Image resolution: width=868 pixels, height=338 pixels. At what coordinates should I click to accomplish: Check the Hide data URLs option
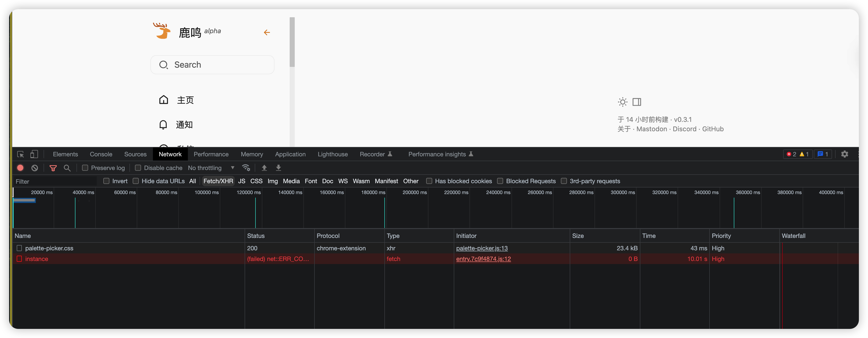tap(136, 181)
